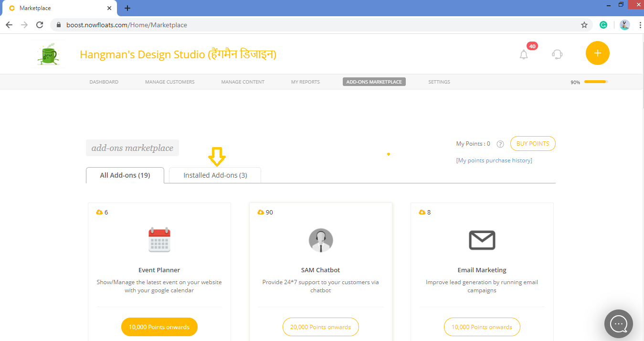Open the Chrome profile avatar

point(624,25)
